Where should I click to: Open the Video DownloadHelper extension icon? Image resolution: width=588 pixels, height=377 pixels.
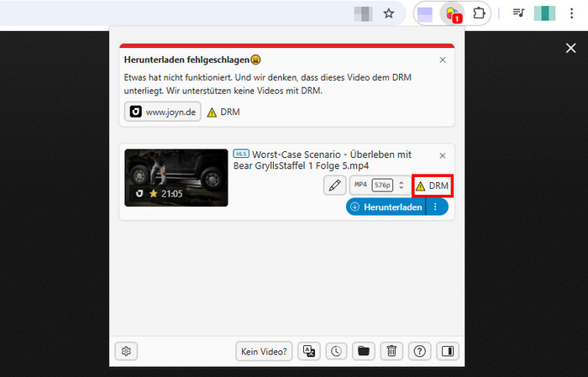point(453,14)
